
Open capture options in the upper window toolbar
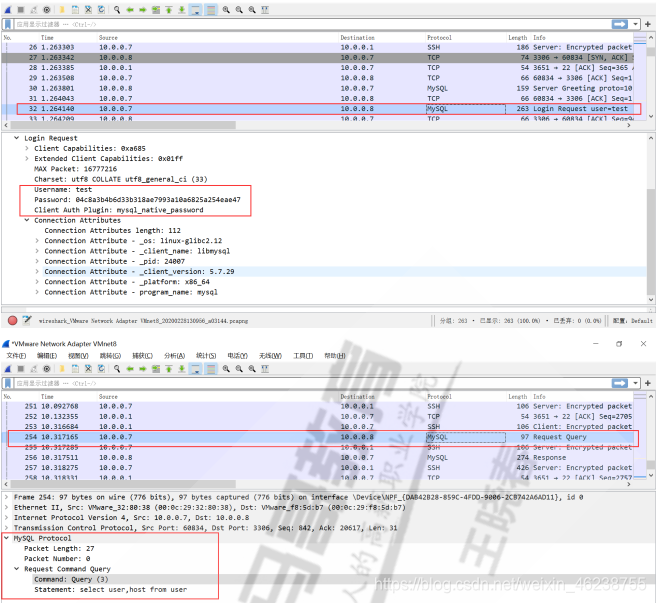pyautogui.click(x=46, y=10)
